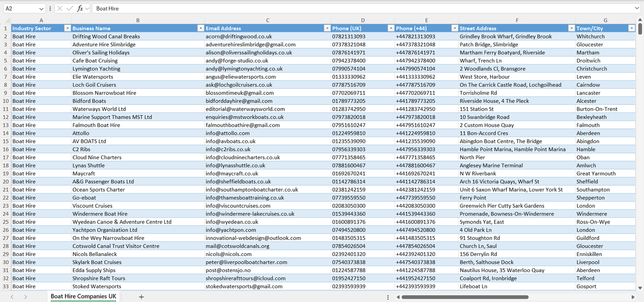
Task: Click the Burton-On-Trent town cell
Action: (x=606, y=109)
